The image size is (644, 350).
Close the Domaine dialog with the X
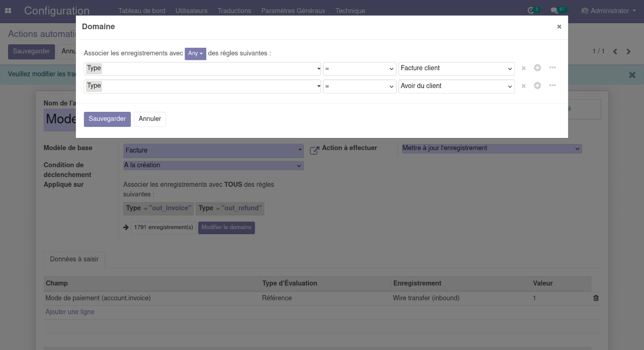point(559,27)
